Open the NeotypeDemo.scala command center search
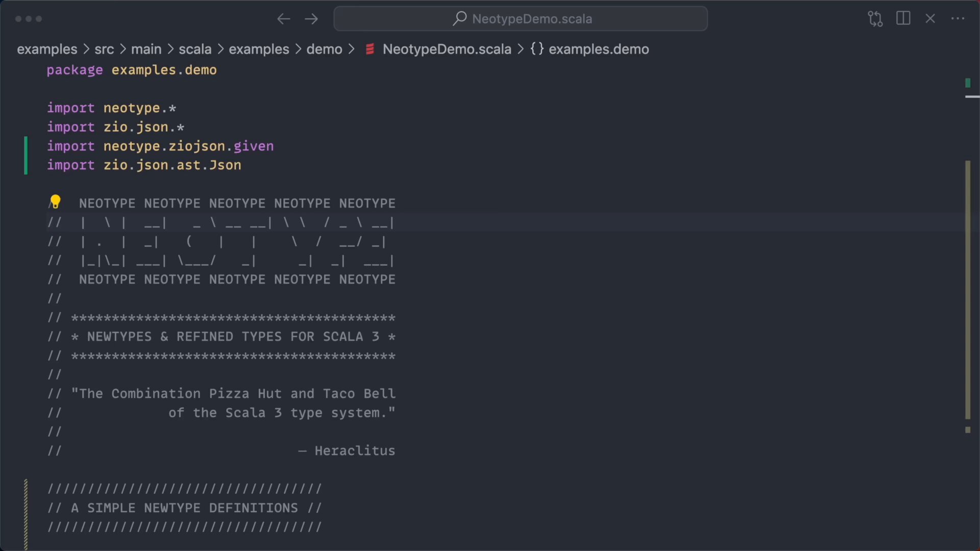Viewport: 980px width, 551px height. point(531,19)
